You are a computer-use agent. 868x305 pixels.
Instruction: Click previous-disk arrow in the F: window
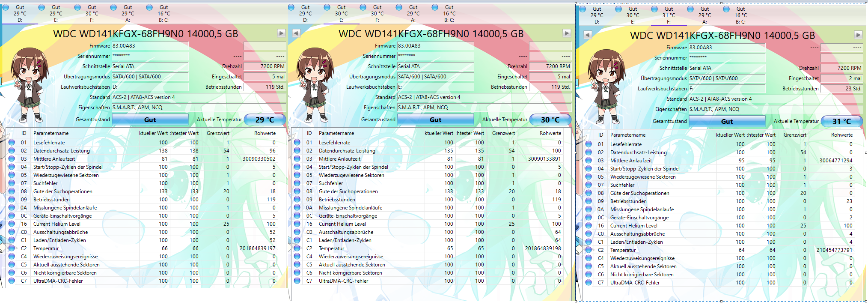588,35
